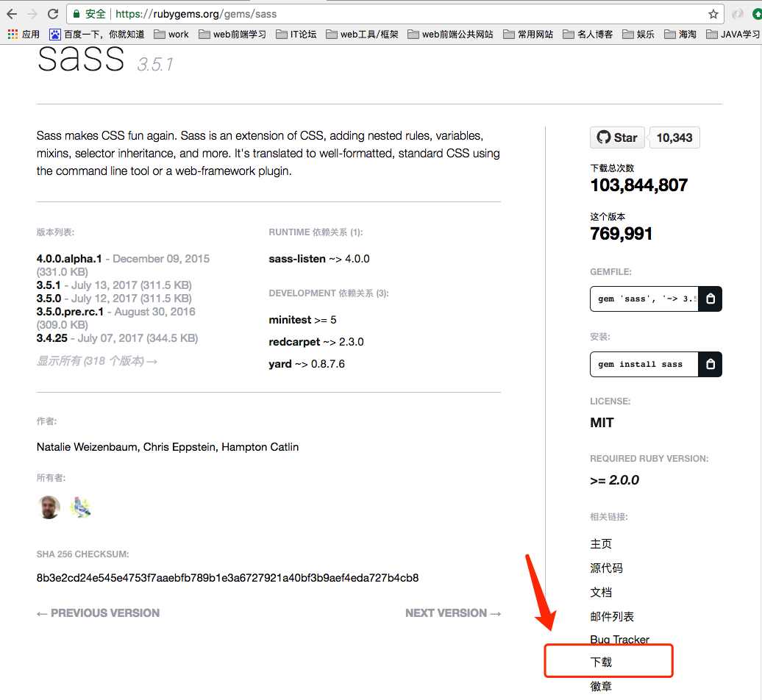Open the 徽章 badge link
The height and width of the screenshot is (700, 762).
601,687
